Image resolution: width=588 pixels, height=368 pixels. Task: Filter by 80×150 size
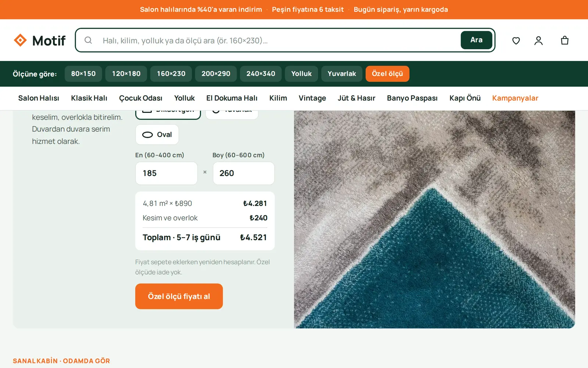[x=83, y=74]
